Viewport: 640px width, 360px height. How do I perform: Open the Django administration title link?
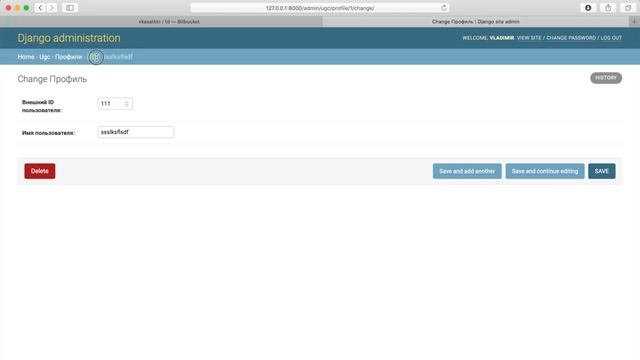point(69,38)
